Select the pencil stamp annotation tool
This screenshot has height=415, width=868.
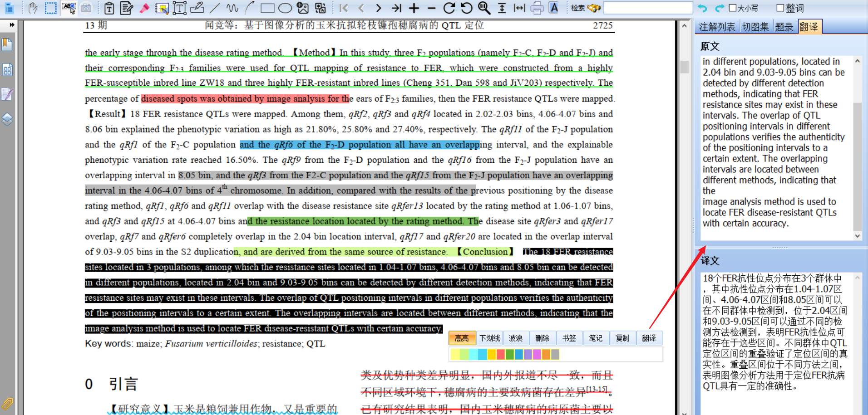[x=197, y=8]
